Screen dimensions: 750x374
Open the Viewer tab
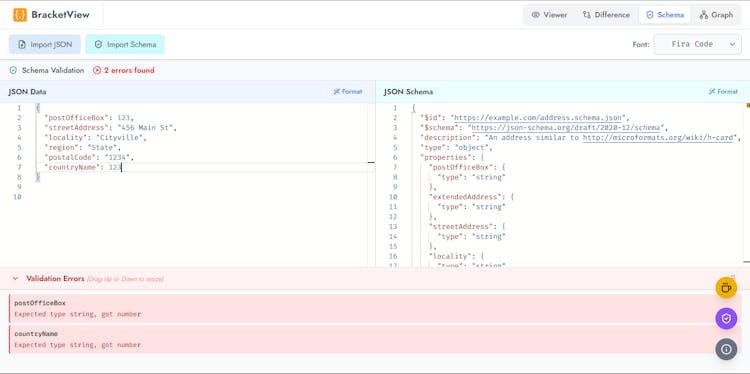coord(549,15)
